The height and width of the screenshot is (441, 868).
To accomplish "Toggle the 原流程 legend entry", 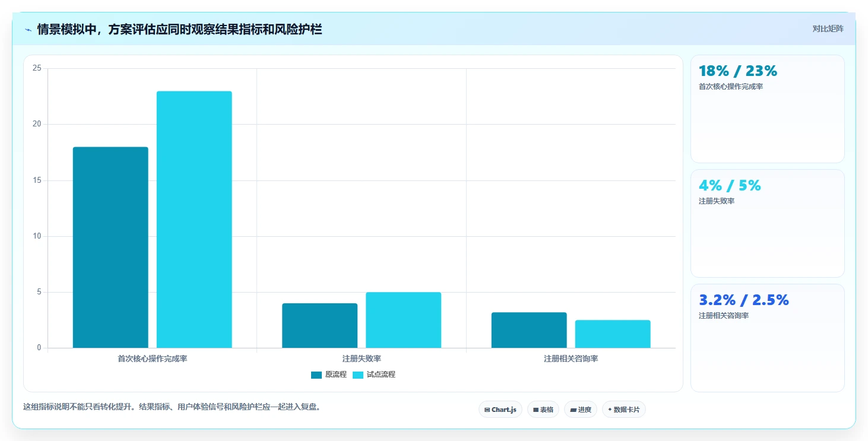I will click(328, 375).
